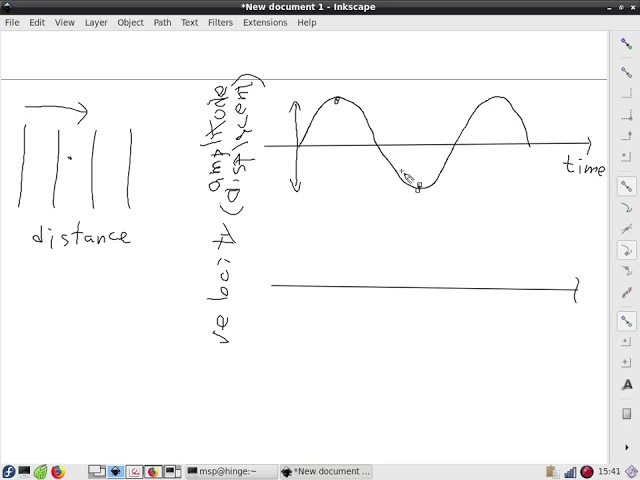Open the Help menu
The height and width of the screenshot is (480, 640).
pyautogui.click(x=307, y=22)
